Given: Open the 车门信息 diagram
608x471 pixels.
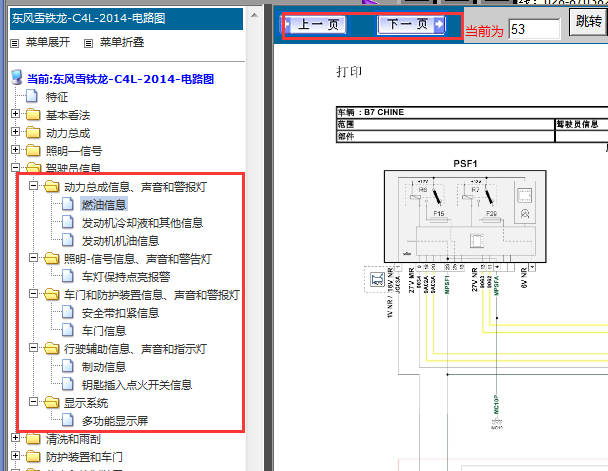Looking at the screenshot, I should (x=104, y=331).
